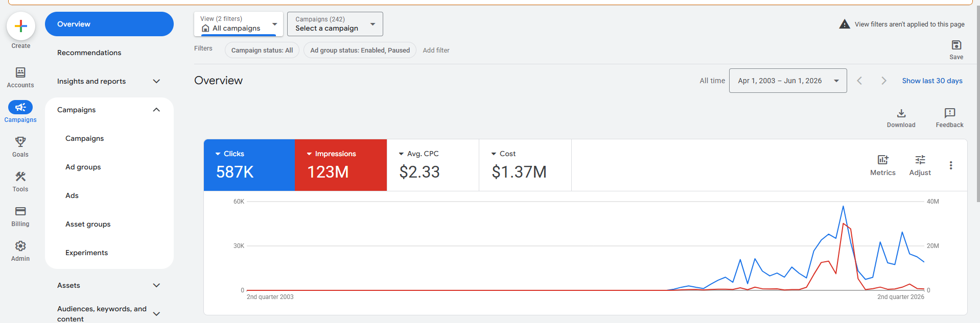Viewport: 980px width, 323px height.
Task: Edit Ad group status: Enabled, Paused chip
Action: click(360, 50)
